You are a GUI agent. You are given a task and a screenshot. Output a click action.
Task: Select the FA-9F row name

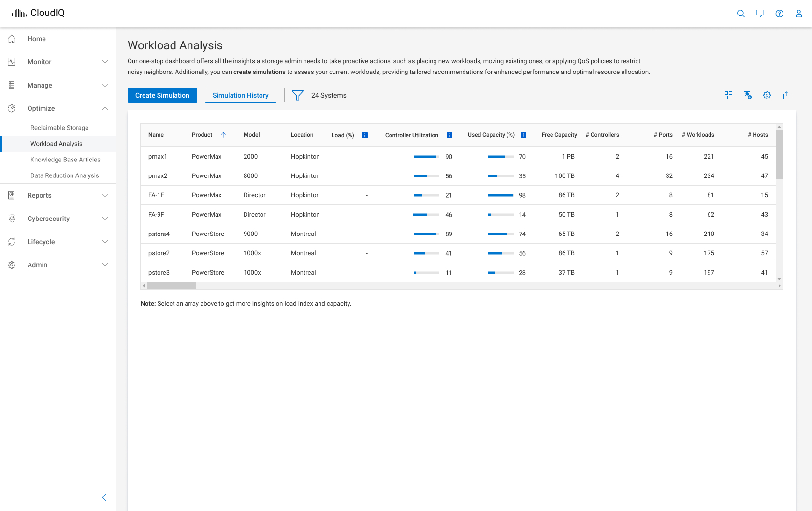[156, 215]
